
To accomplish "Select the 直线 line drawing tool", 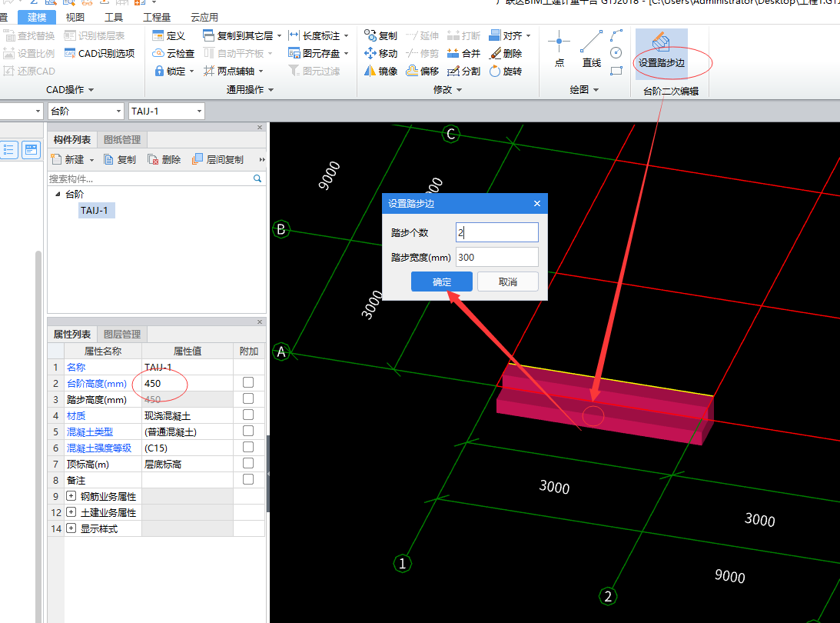I will [x=592, y=48].
